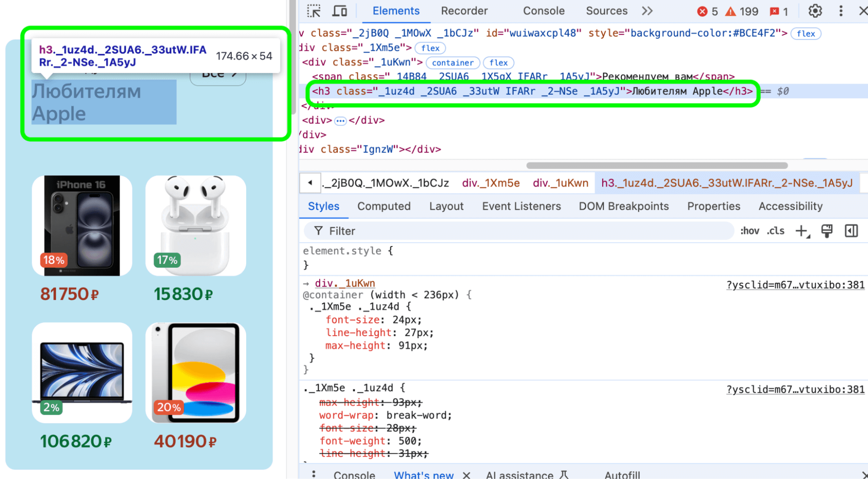Open the Event Listeners tab

521,206
